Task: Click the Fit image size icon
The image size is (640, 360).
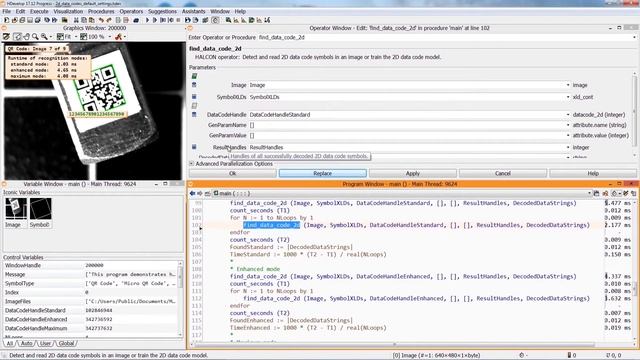Action: click(60, 37)
